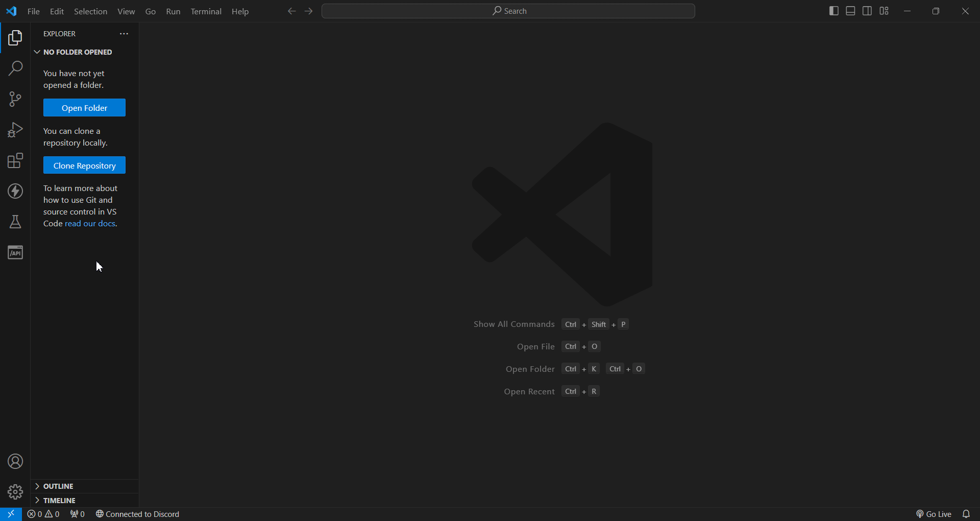Click the forwarded ports indicator
Image resolution: width=980 pixels, height=521 pixels.
pyautogui.click(x=78, y=514)
